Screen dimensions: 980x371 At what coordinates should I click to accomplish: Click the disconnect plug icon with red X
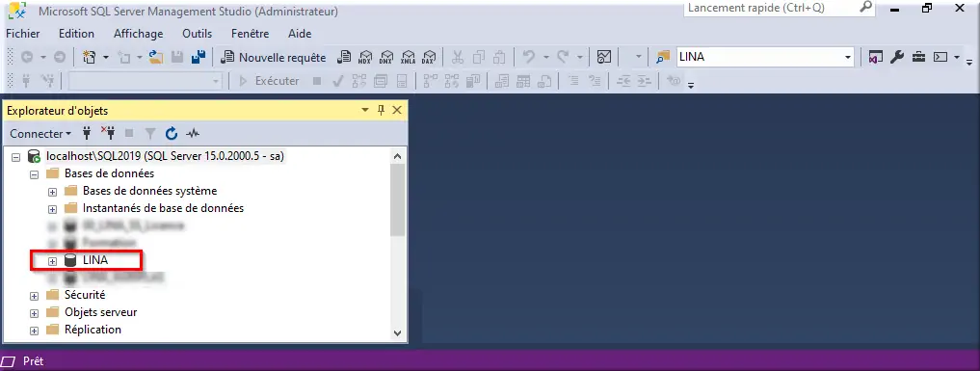click(108, 133)
